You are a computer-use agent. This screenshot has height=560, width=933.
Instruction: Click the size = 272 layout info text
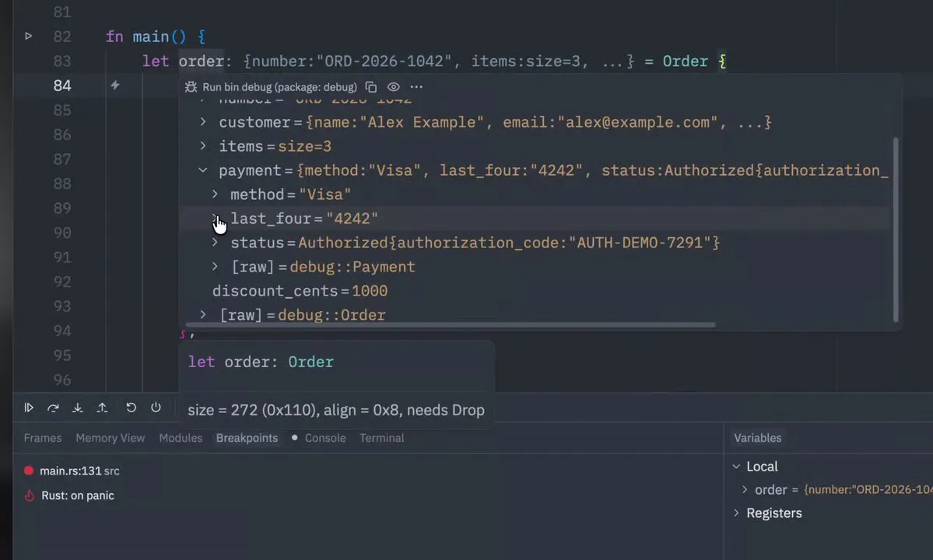[x=336, y=410]
